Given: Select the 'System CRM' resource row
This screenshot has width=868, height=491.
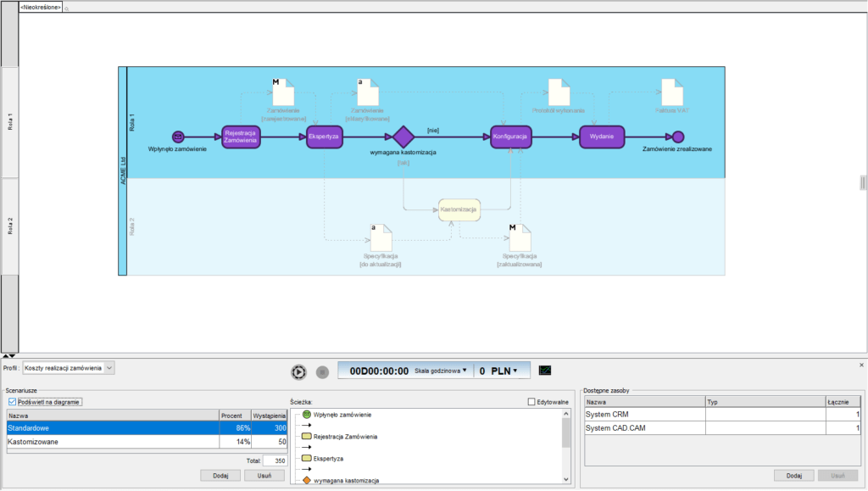Looking at the screenshot, I should [722, 414].
